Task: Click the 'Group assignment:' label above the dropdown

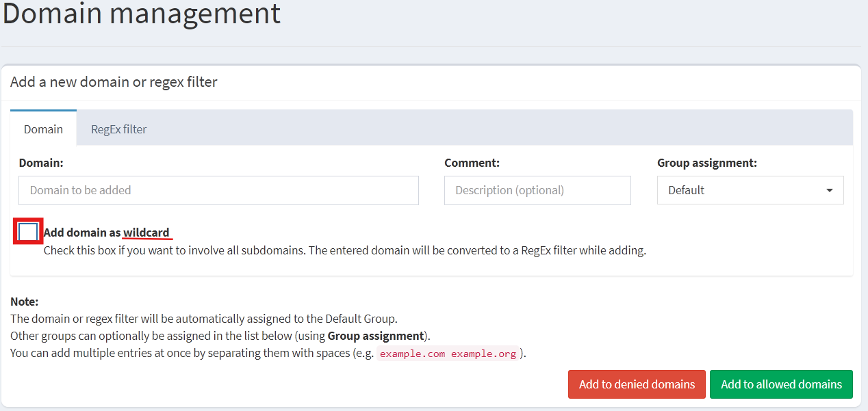Action: pyautogui.click(x=706, y=163)
